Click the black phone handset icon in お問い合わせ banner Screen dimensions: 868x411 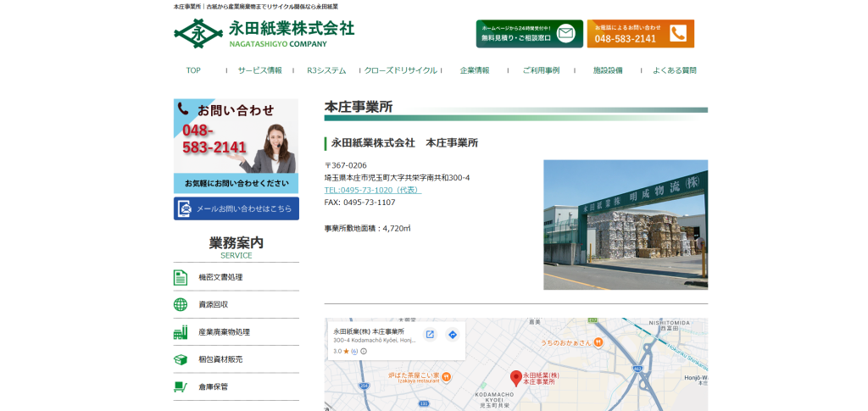click(x=183, y=109)
